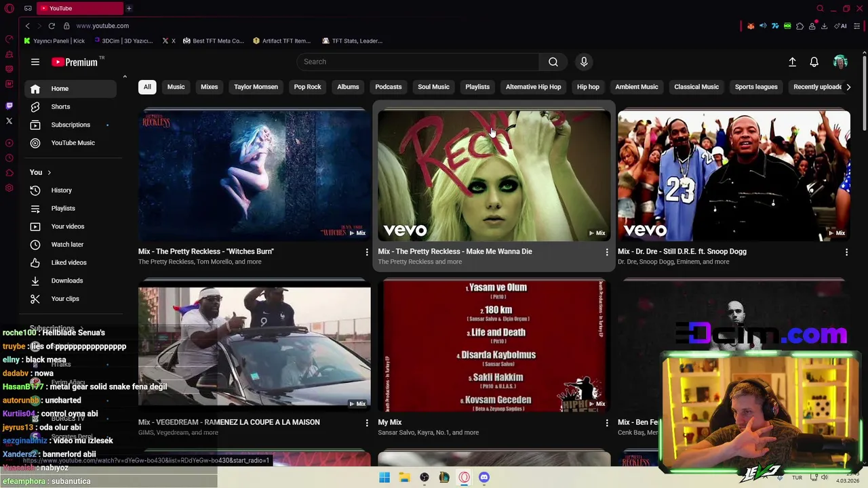Open the browser extensions puzzle icon
The width and height of the screenshot is (868, 488).
[x=800, y=26]
